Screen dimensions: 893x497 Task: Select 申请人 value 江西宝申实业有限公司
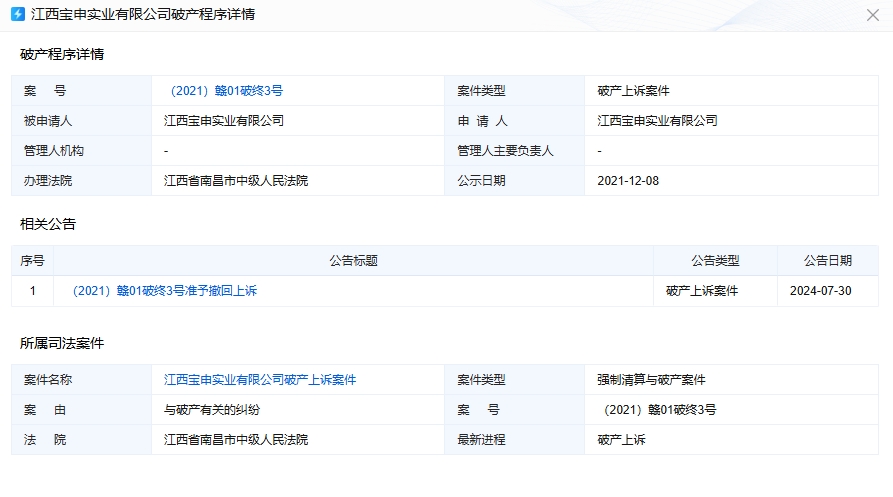click(657, 121)
